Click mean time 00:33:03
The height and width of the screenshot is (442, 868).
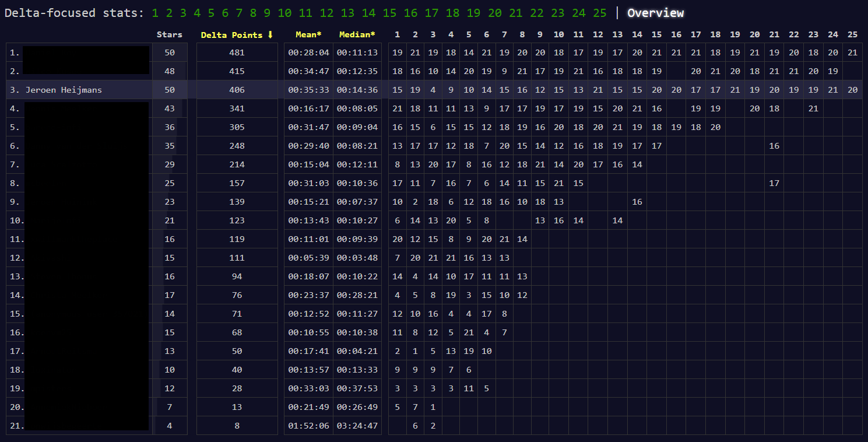308,388
